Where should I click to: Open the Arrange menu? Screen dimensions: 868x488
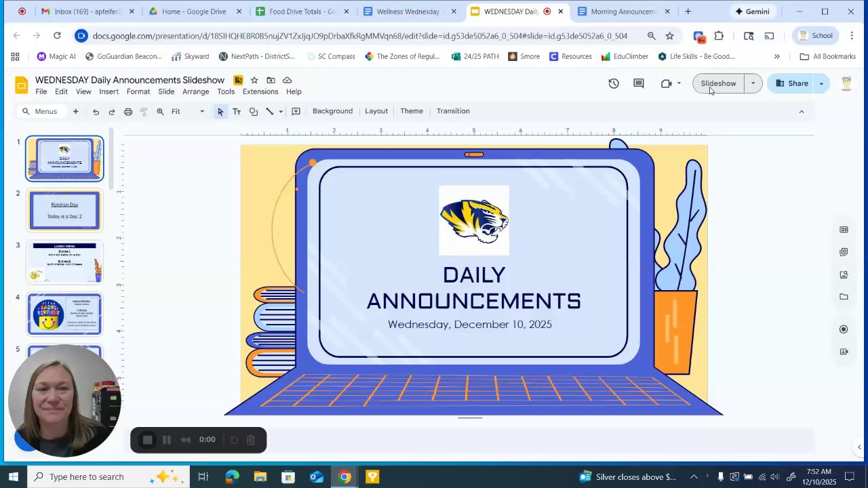[195, 91]
